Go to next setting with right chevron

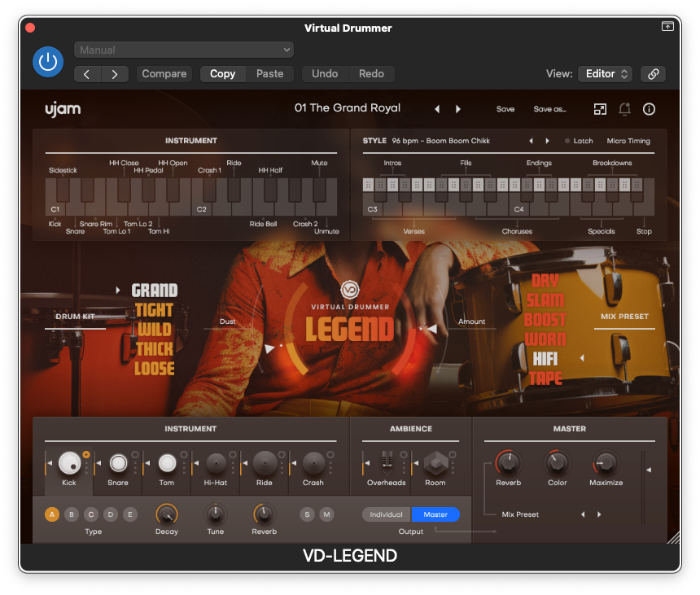point(115,74)
